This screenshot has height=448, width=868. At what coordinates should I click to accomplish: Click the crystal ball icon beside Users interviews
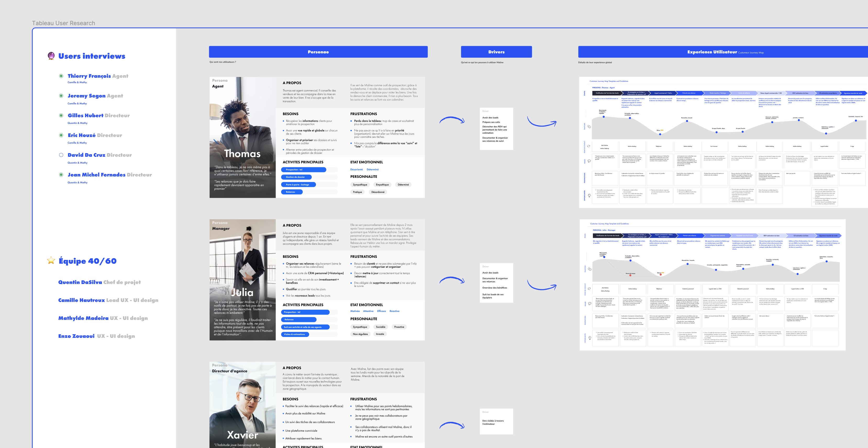(x=51, y=56)
